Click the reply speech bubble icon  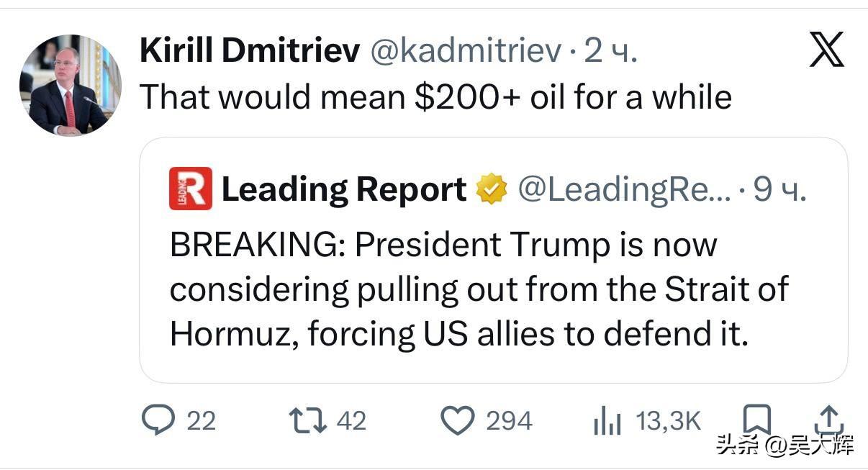154,420
